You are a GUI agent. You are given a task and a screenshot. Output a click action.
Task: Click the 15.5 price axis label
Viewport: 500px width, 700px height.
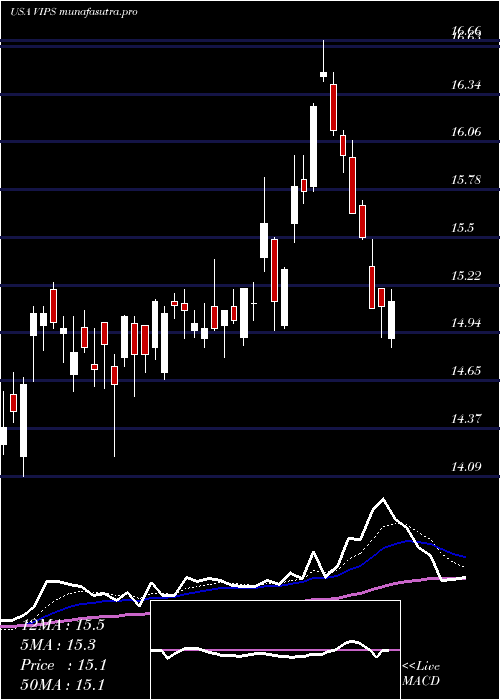tap(462, 228)
